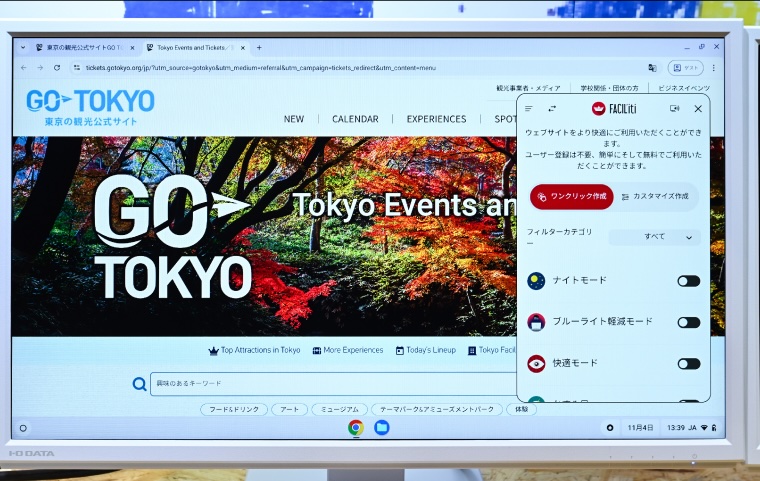760x481 pixels.
Task: Enable the ナイトモード toggle
Action: (x=689, y=281)
